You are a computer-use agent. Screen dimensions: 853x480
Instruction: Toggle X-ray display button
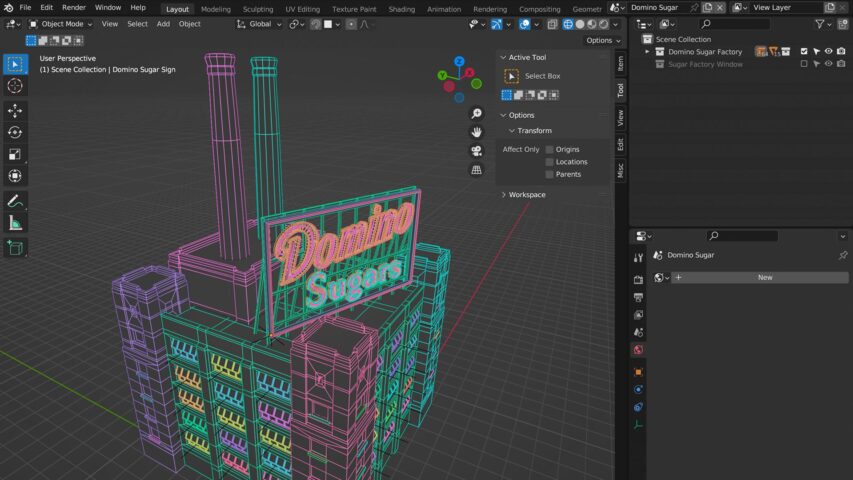click(552, 24)
